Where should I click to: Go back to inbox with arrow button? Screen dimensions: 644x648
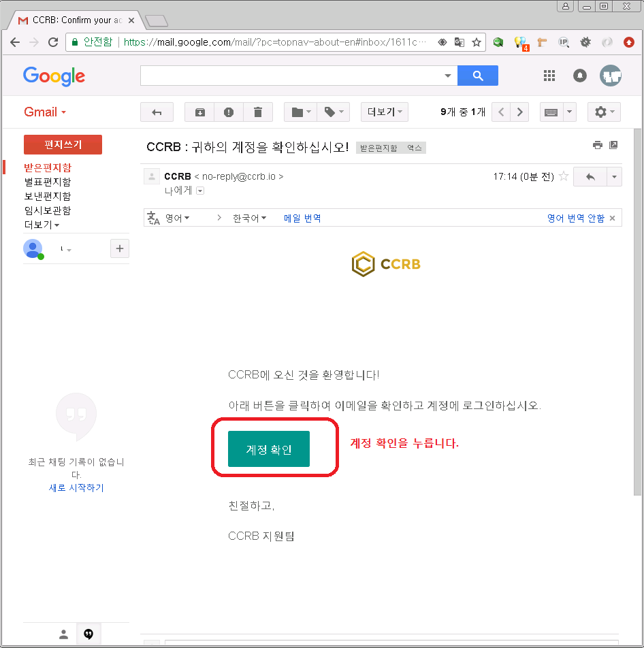(x=157, y=112)
